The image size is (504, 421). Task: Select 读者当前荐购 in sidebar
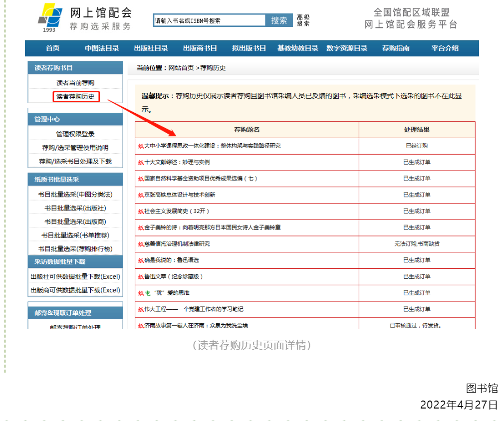tap(75, 83)
